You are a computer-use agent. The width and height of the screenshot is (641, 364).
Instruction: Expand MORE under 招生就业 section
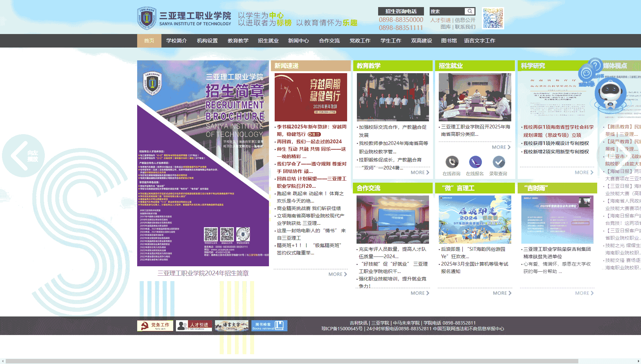(x=501, y=147)
